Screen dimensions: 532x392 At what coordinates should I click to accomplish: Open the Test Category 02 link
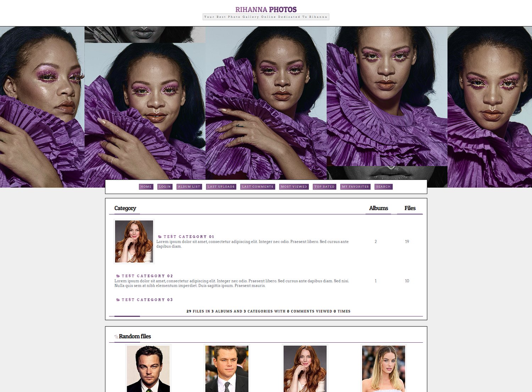tap(147, 276)
